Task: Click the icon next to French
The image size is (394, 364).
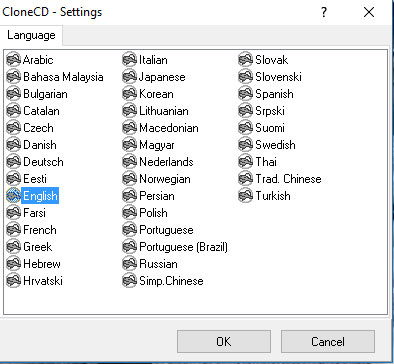Action: (x=13, y=230)
